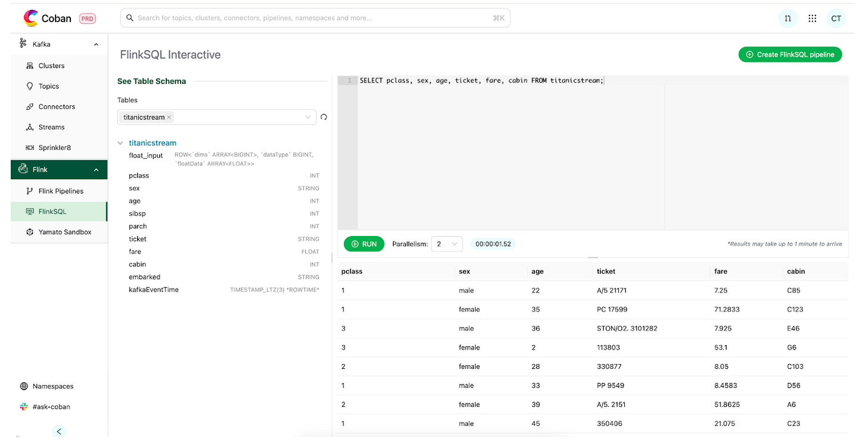Click fare cell 51.8625
This screenshot has height=444, width=868.
pyautogui.click(x=727, y=405)
